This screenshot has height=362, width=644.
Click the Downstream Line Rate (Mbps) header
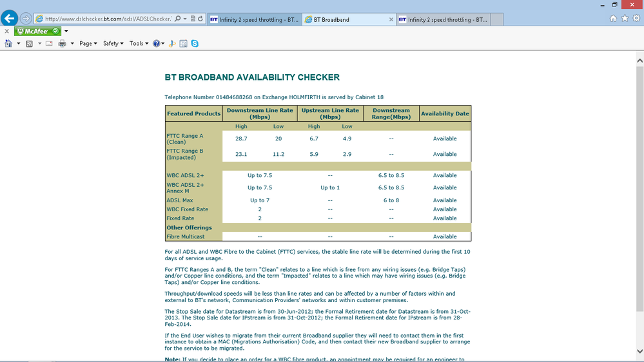tap(260, 114)
